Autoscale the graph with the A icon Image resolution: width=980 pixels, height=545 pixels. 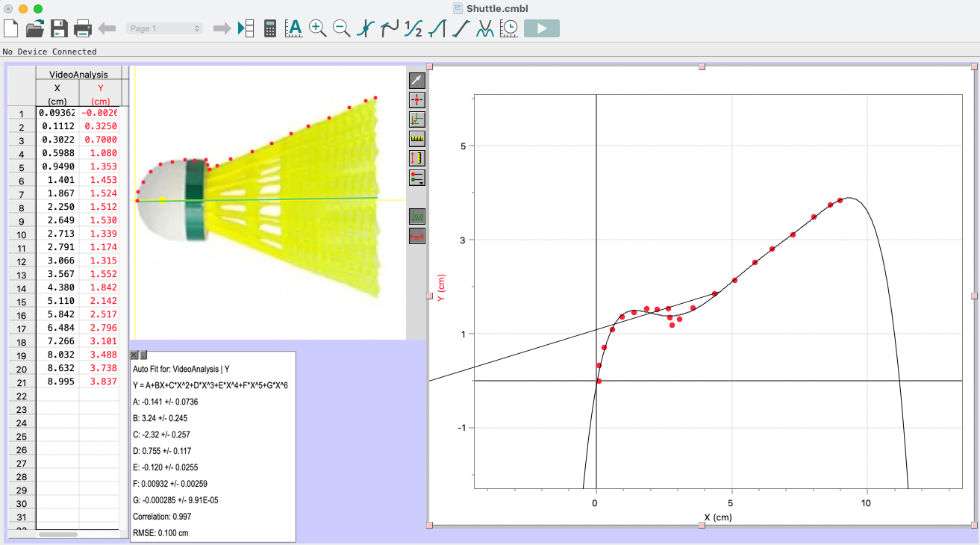click(294, 28)
